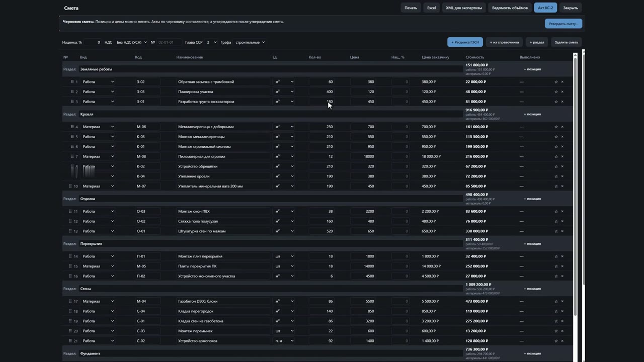Star the "Монтаж плит перекрытия" row
This screenshot has width=644, height=362.
[556, 256]
